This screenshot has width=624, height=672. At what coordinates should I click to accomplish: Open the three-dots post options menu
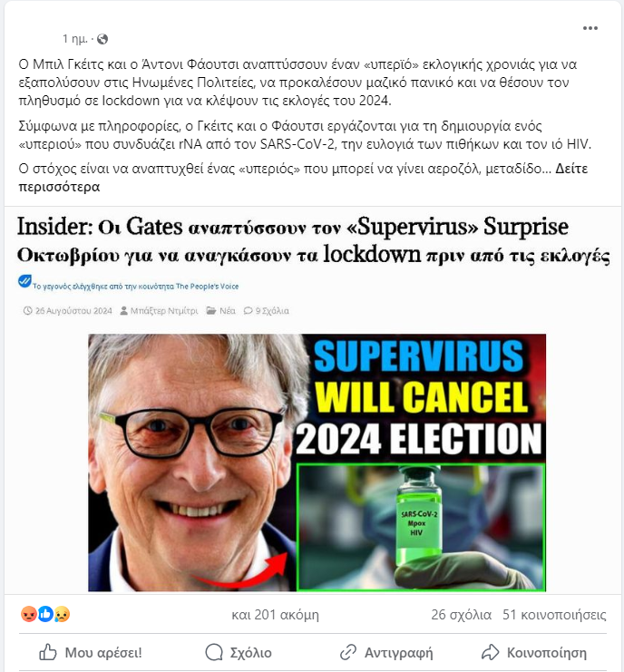click(590, 28)
